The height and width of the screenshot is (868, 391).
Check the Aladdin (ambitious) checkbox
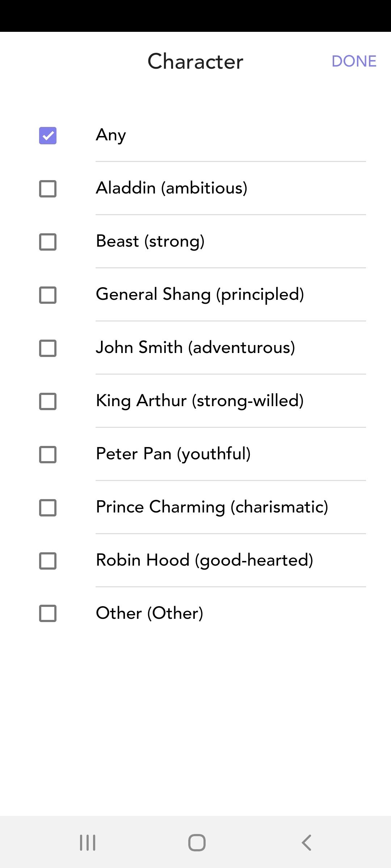click(48, 189)
